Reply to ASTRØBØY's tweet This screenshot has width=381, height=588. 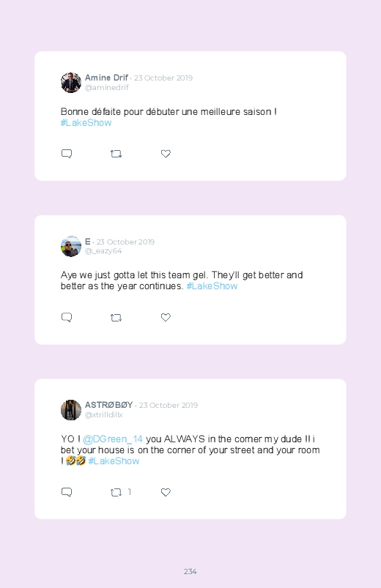click(67, 492)
